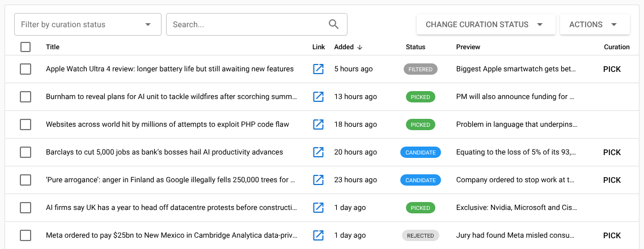Click CANDIDATE badge on Finland Google row
The width and height of the screenshot is (644, 249).
coord(421,180)
